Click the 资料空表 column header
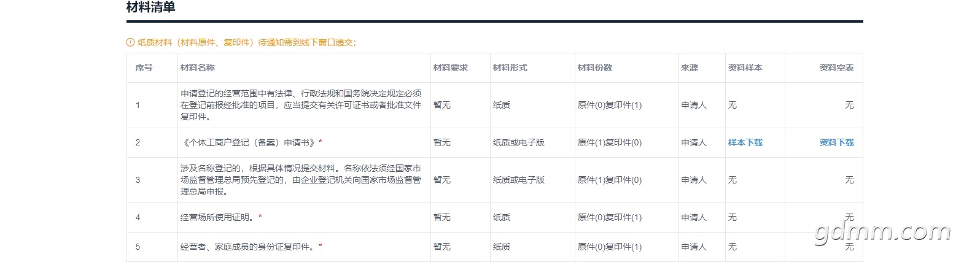Screen dimensions: 980x270 point(836,67)
